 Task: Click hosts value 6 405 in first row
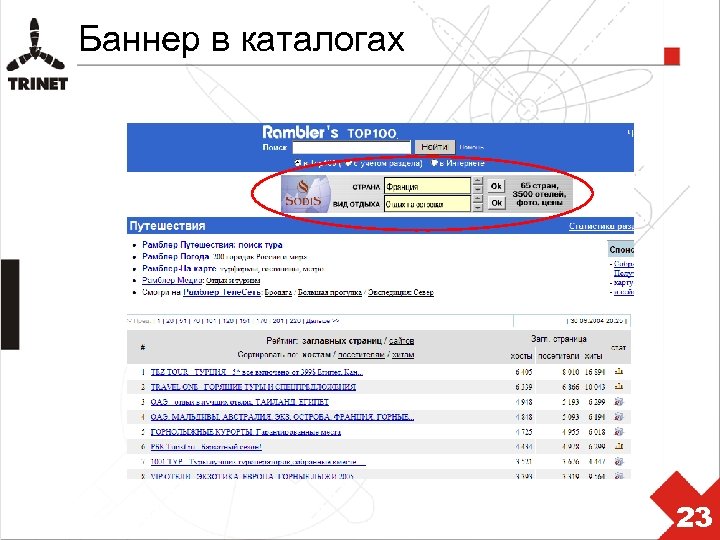[524, 372]
